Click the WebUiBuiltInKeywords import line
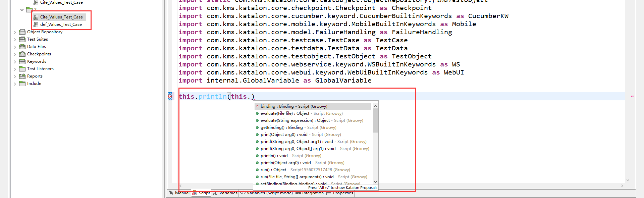644x198 pixels. point(321,72)
